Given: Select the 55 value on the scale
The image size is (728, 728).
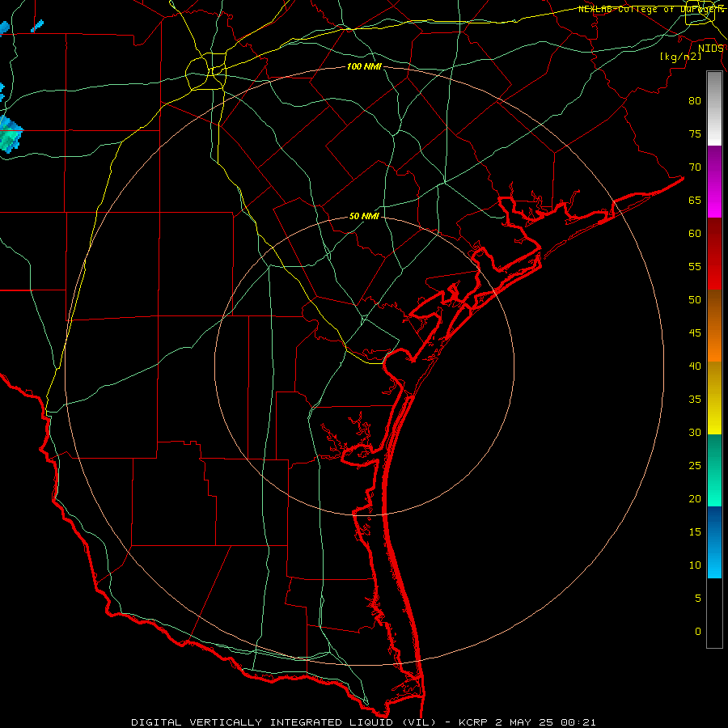Looking at the screenshot, I should tap(695, 266).
